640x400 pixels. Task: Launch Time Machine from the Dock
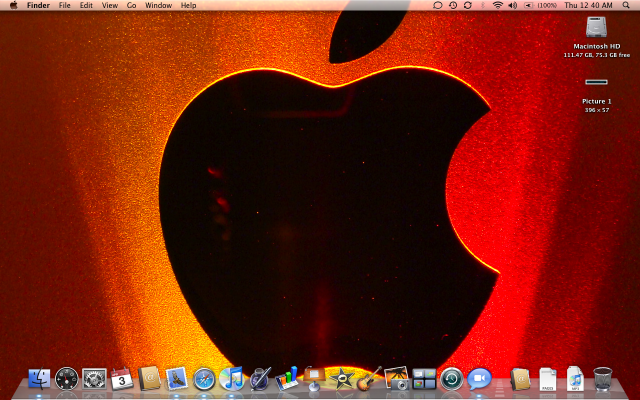(x=451, y=379)
